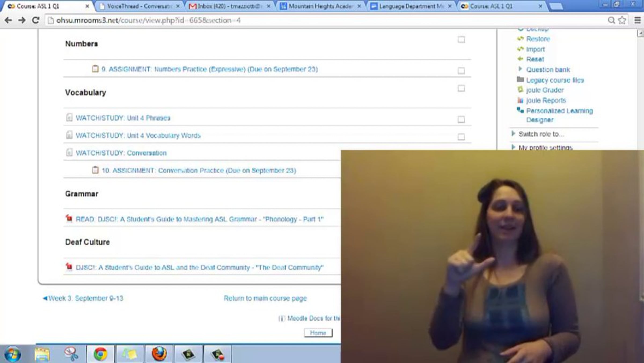Click the Numbers Practice assignment clipboard icon
Screen dimensions: 644x363
[x=95, y=69]
